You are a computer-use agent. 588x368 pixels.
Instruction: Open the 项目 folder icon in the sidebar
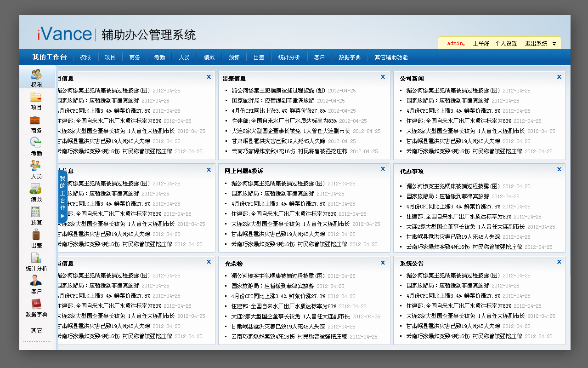pyautogui.click(x=36, y=97)
